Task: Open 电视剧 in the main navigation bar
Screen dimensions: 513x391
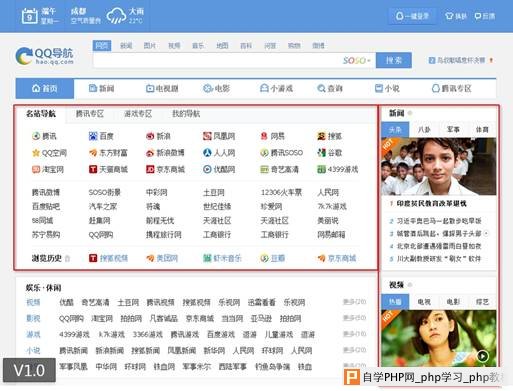Action: coord(162,88)
